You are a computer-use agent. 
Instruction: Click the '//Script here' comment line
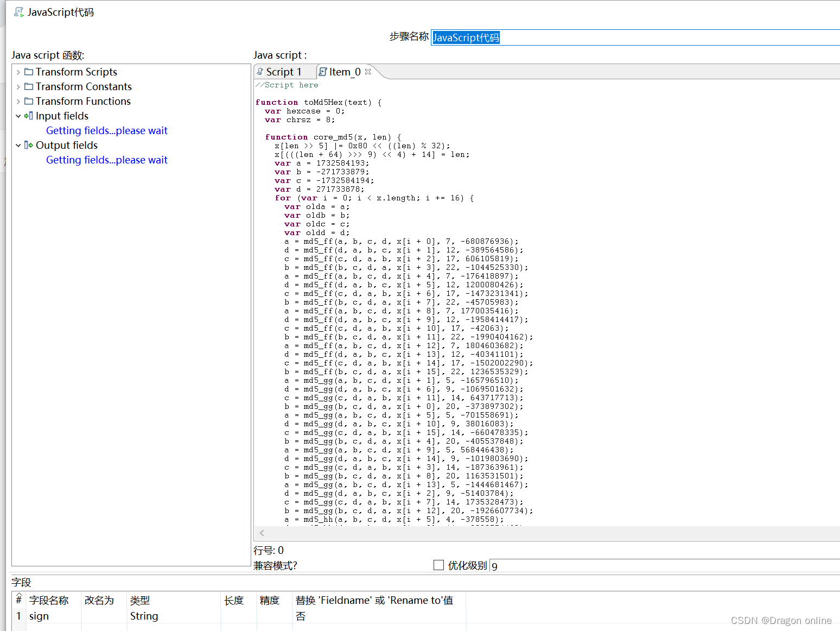point(287,85)
